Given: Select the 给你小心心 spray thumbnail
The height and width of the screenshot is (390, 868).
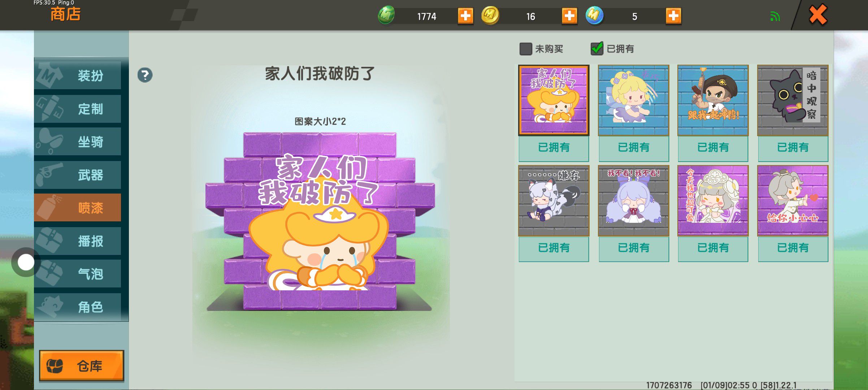Looking at the screenshot, I should (793, 201).
